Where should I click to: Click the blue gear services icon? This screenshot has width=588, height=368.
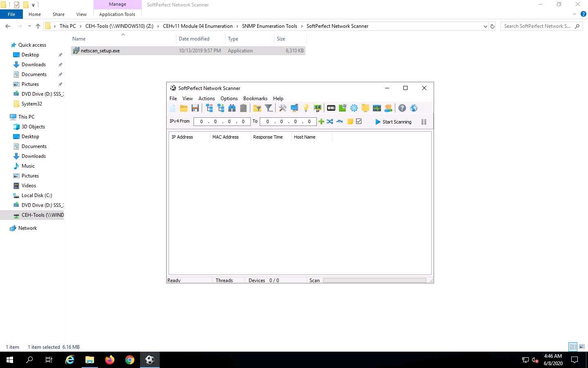(354, 108)
